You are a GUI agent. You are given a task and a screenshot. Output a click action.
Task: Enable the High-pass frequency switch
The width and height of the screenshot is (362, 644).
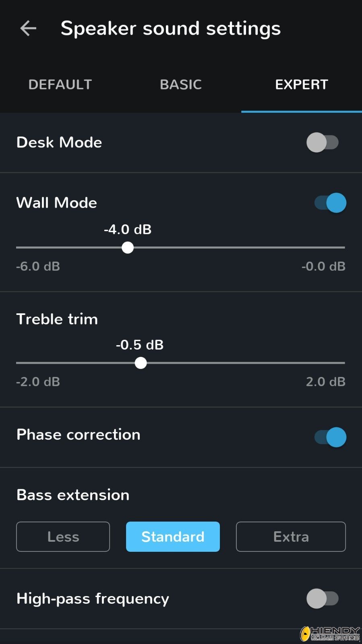(x=323, y=598)
